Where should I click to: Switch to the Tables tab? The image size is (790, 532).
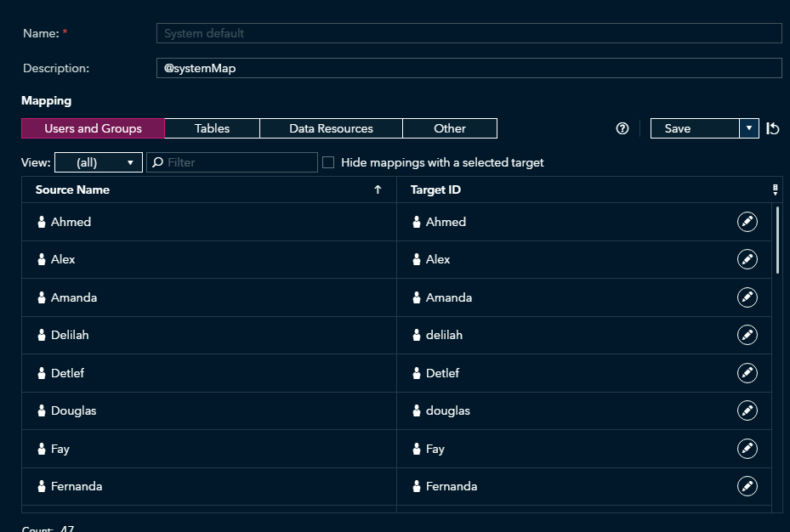point(211,128)
